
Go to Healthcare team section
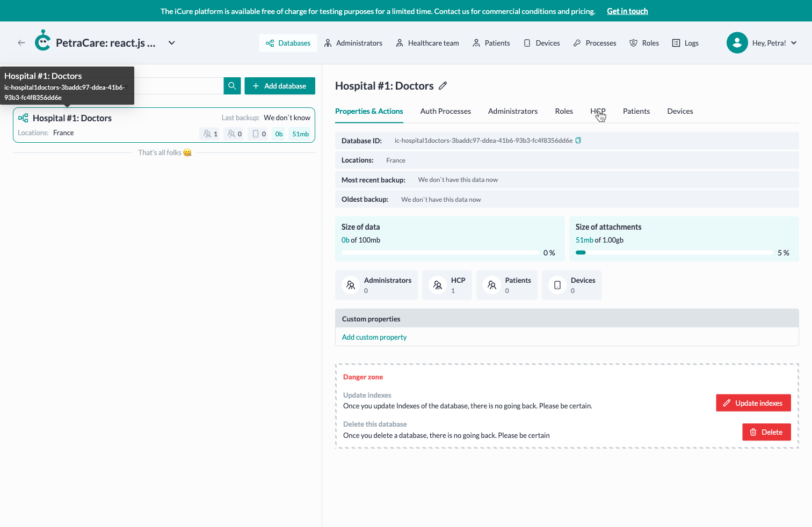(x=427, y=43)
